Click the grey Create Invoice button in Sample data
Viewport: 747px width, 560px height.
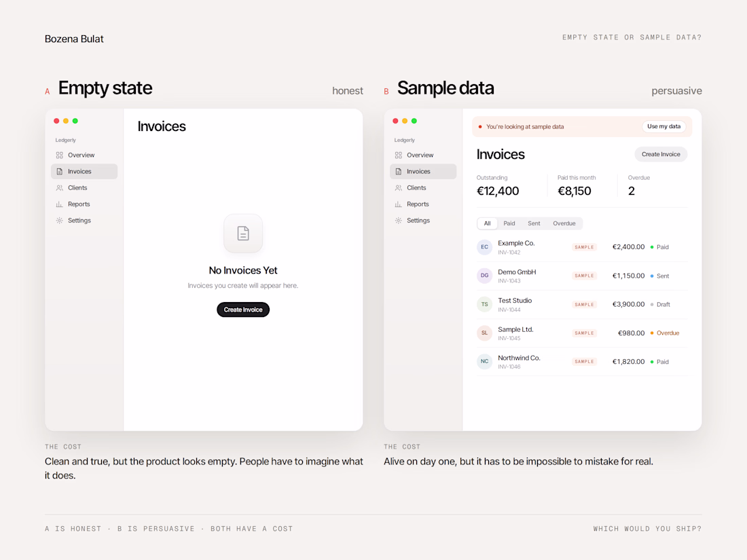coord(661,154)
